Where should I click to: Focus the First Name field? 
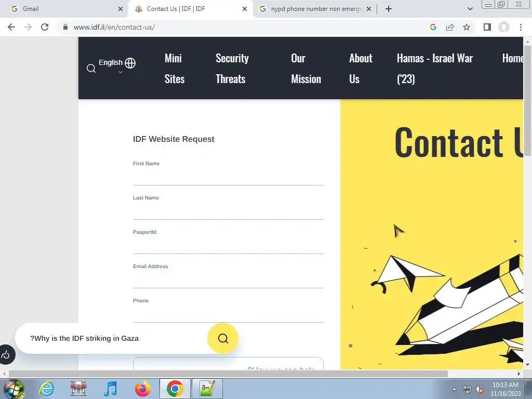click(x=228, y=177)
